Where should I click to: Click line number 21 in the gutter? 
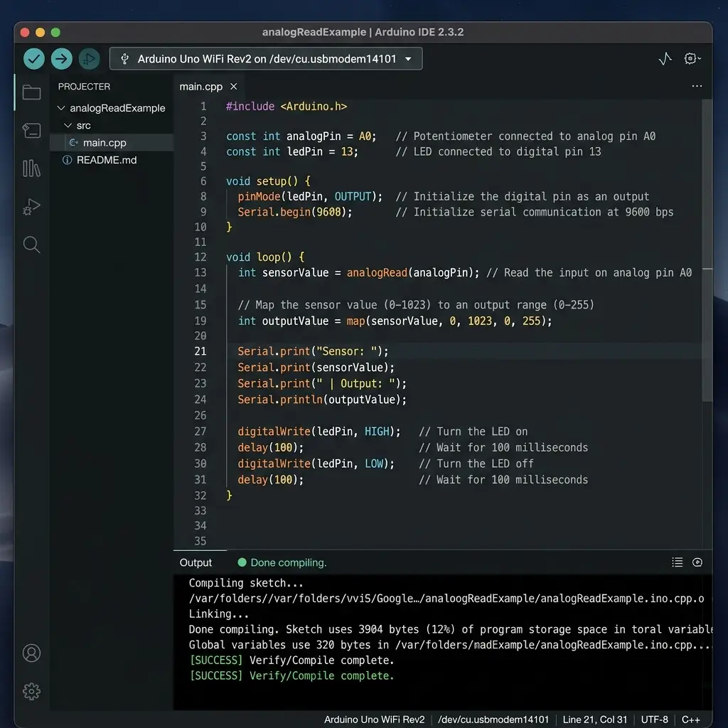pos(200,351)
